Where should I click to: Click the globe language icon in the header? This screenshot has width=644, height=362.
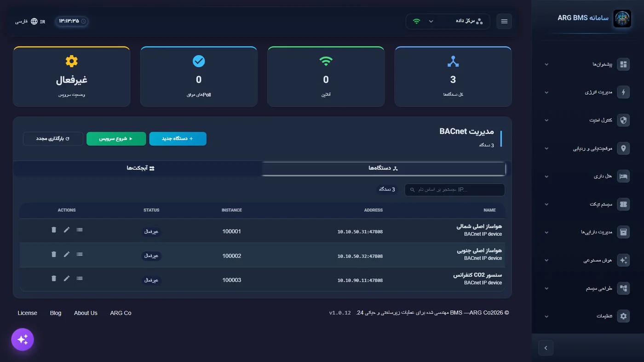tap(34, 21)
